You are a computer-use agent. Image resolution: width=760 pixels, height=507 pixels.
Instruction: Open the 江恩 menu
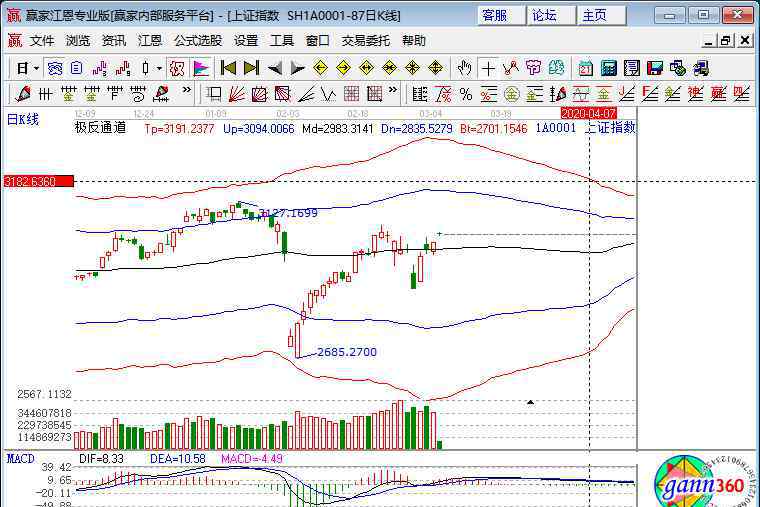coord(150,41)
